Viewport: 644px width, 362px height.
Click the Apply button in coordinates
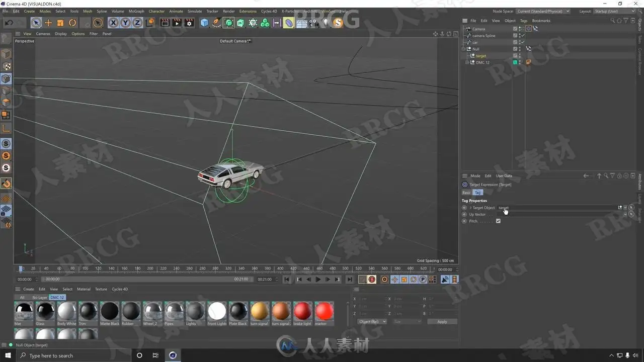tap(442, 322)
